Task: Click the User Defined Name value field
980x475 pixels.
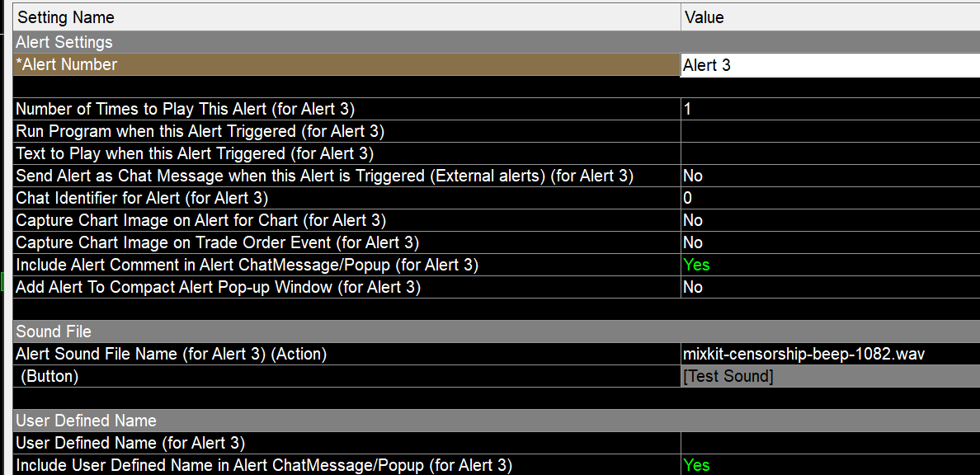Action: tap(830, 443)
